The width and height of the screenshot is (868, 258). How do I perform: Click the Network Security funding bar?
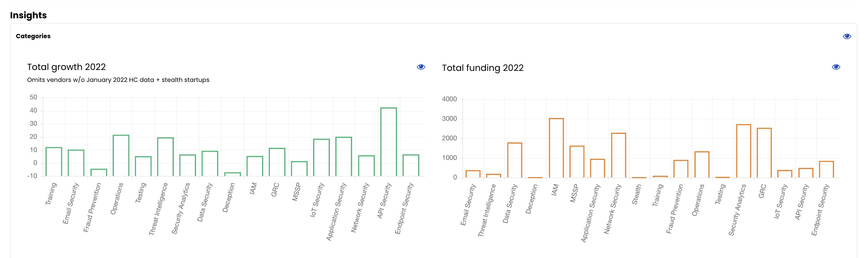tap(618, 155)
